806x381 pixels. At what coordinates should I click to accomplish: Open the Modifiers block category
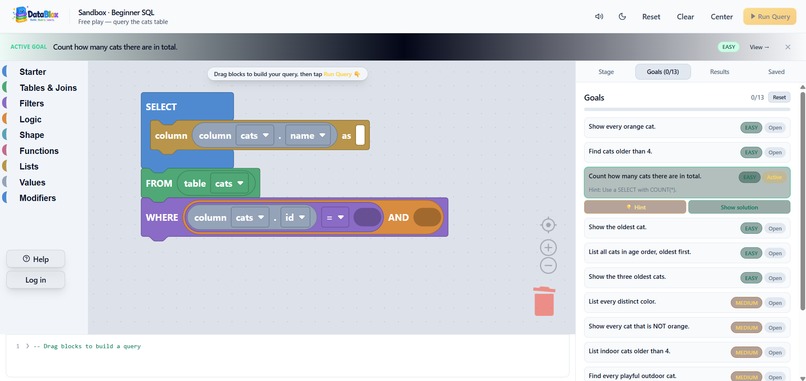[38, 198]
